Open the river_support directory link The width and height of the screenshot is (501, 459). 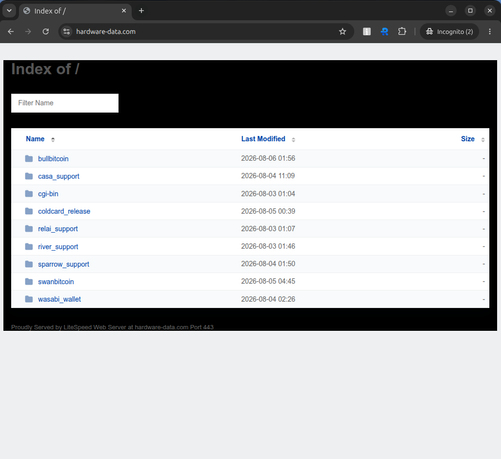58,247
